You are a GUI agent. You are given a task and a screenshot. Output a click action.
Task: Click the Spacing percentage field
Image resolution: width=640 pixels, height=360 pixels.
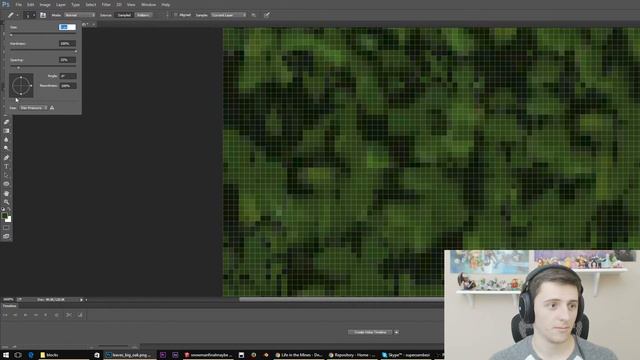pos(67,60)
